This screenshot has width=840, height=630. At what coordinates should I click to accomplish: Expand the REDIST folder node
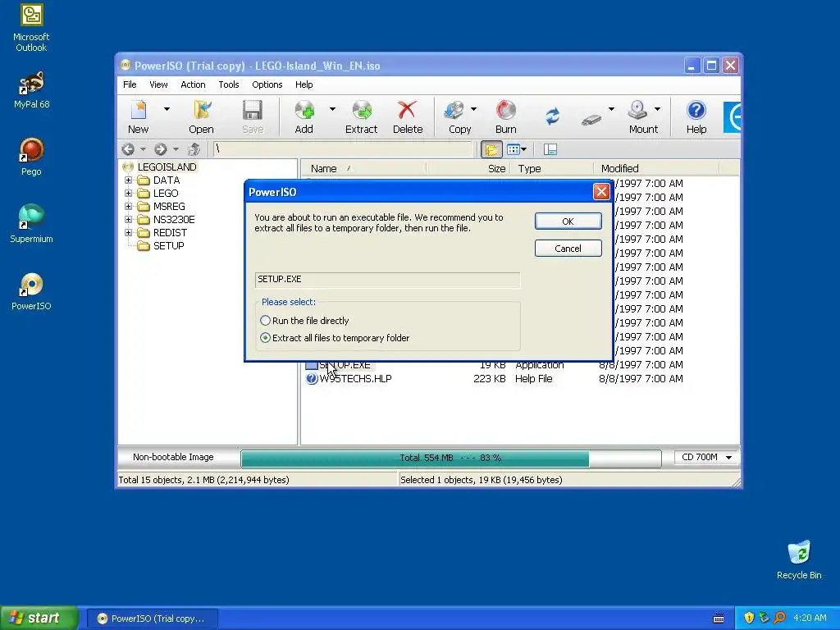(x=129, y=232)
